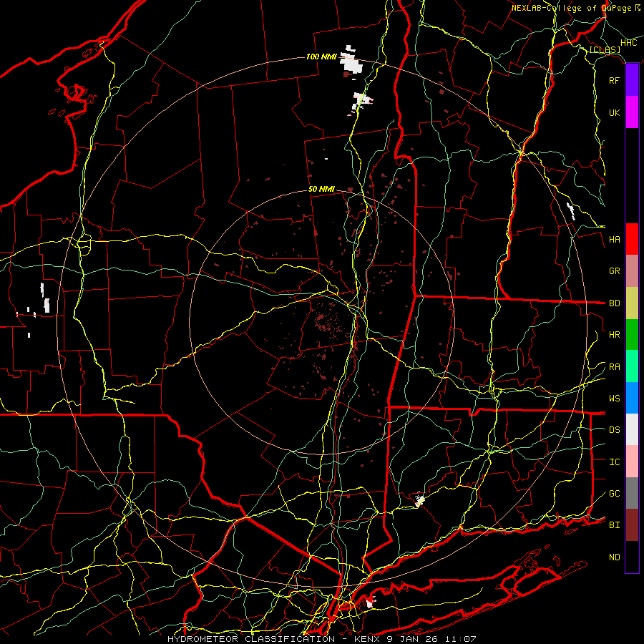Pick the RA light green legend swatch

[632, 366]
